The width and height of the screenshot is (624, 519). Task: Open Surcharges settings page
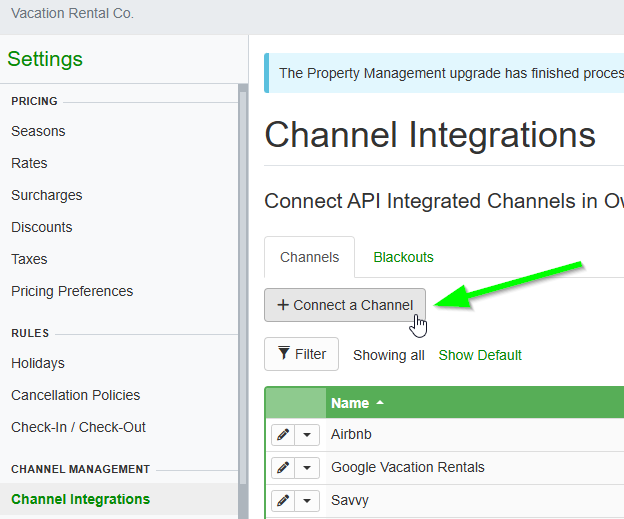(47, 195)
